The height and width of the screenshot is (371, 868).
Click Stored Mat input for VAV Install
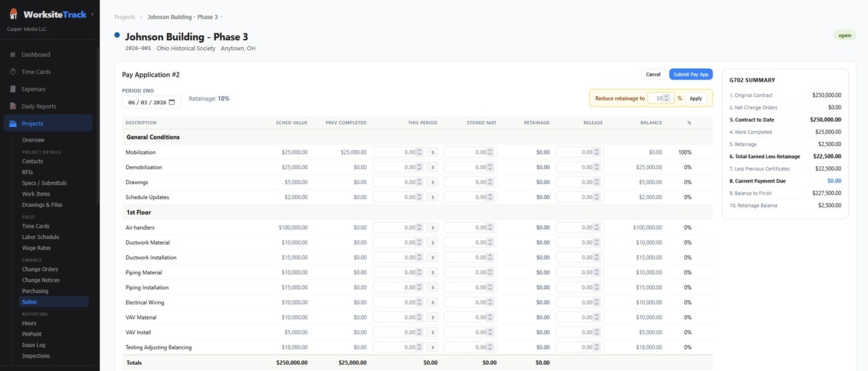470,333
